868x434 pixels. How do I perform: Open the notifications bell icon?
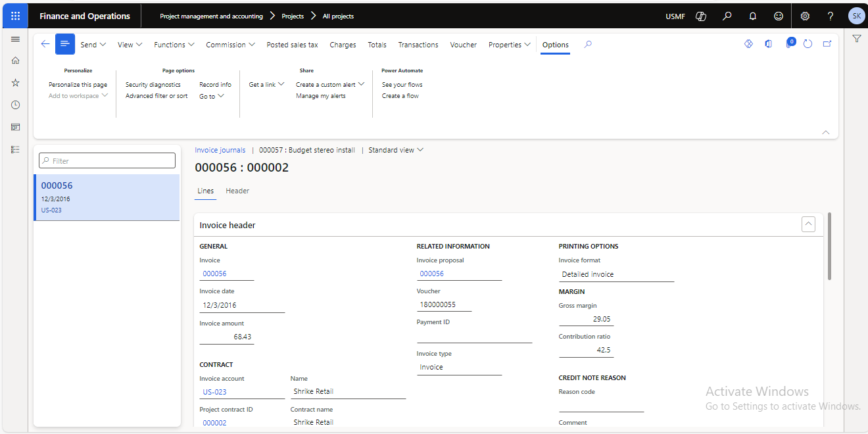click(753, 16)
